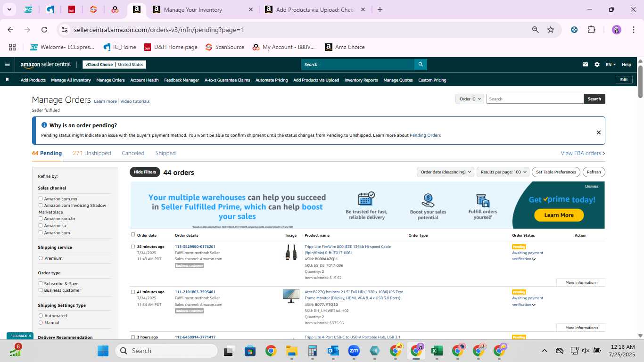Open Manage All Inventory in nav bar

pyautogui.click(x=71, y=80)
